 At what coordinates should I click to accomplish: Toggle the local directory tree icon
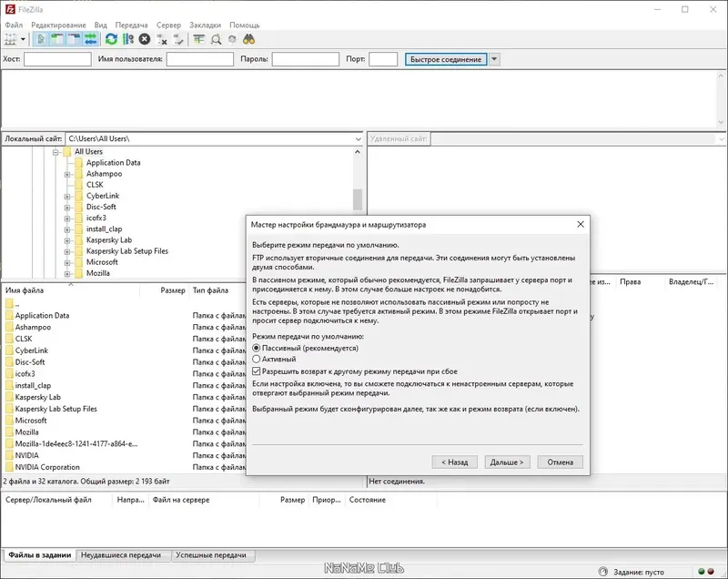tap(57, 39)
